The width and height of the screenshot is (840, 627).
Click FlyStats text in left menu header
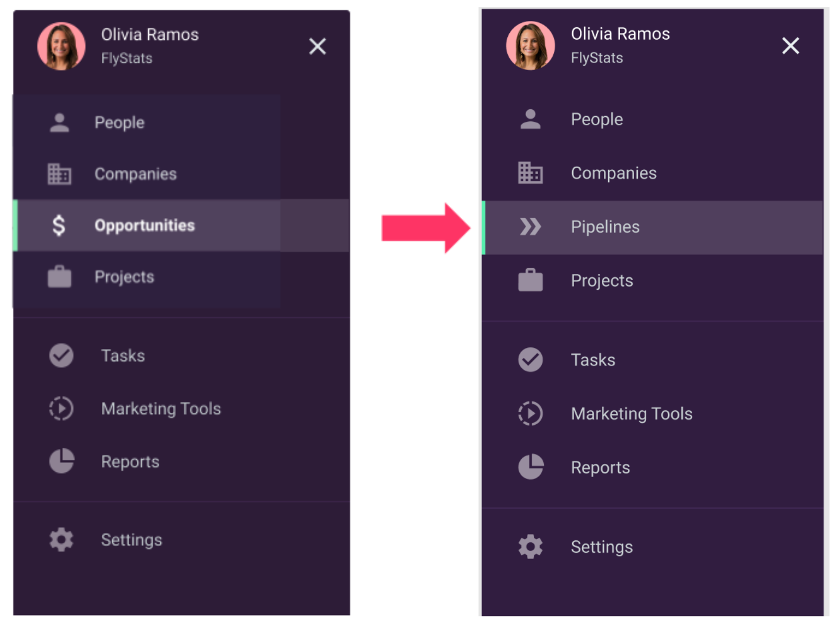point(127,58)
